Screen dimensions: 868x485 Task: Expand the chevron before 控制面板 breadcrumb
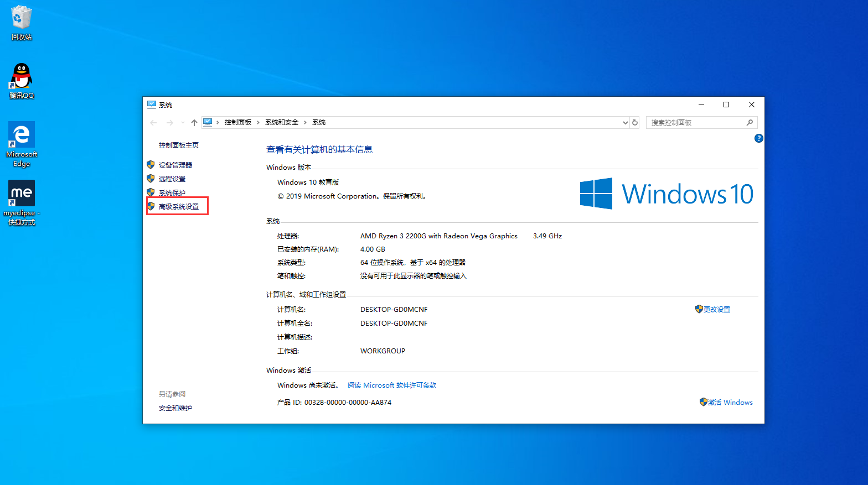pyautogui.click(x=218, y=122)
